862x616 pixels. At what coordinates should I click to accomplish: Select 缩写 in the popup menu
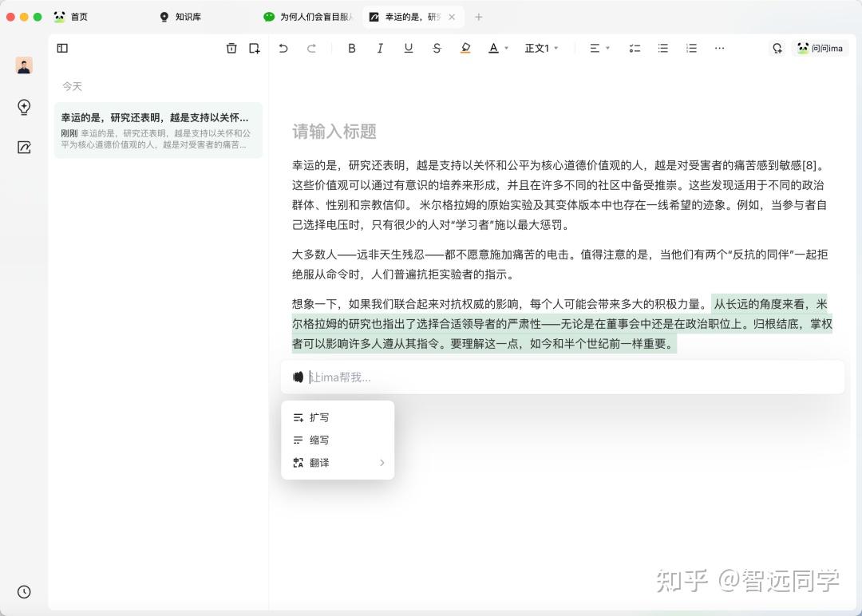pos(319,440)
